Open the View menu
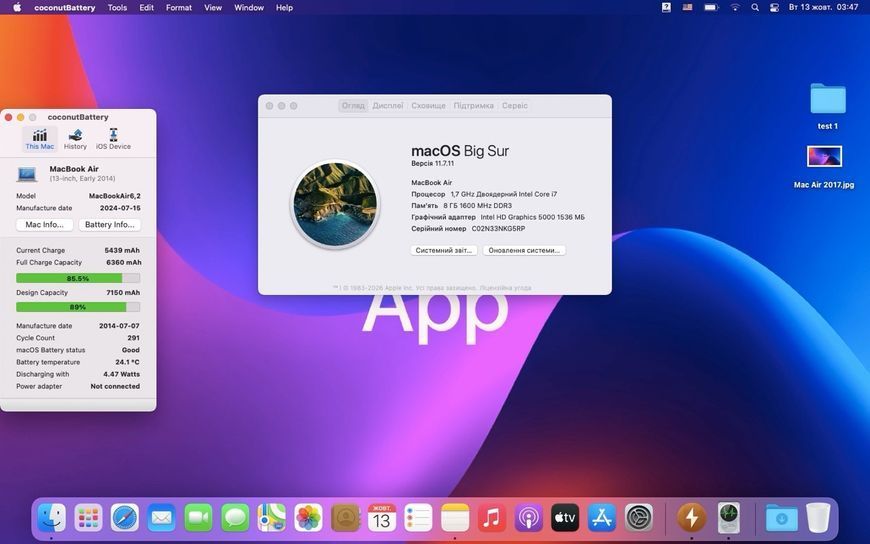 (x=213, y=8)
